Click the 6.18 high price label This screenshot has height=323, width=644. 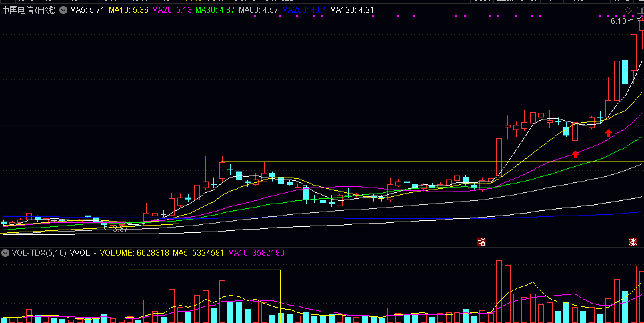click(619, 21)
